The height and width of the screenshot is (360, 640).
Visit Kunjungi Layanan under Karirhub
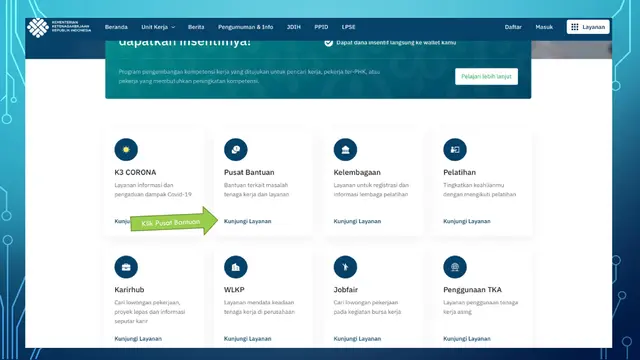click(138, 339)
